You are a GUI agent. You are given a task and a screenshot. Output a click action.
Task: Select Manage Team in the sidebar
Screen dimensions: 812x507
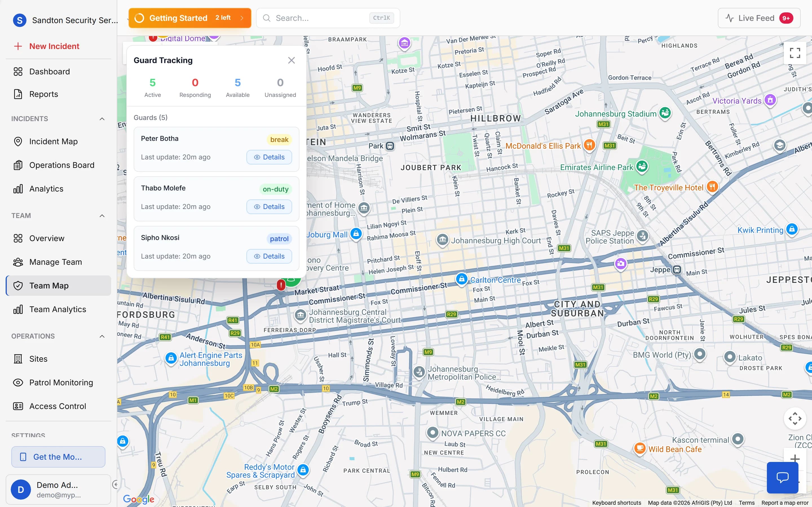tap(55, 262)
